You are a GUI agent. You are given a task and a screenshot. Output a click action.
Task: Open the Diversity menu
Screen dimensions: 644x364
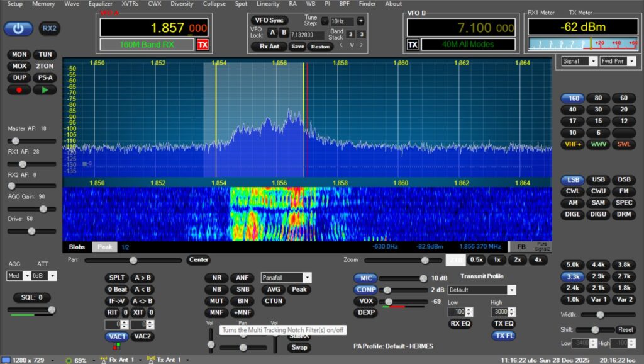coord(182,4)
